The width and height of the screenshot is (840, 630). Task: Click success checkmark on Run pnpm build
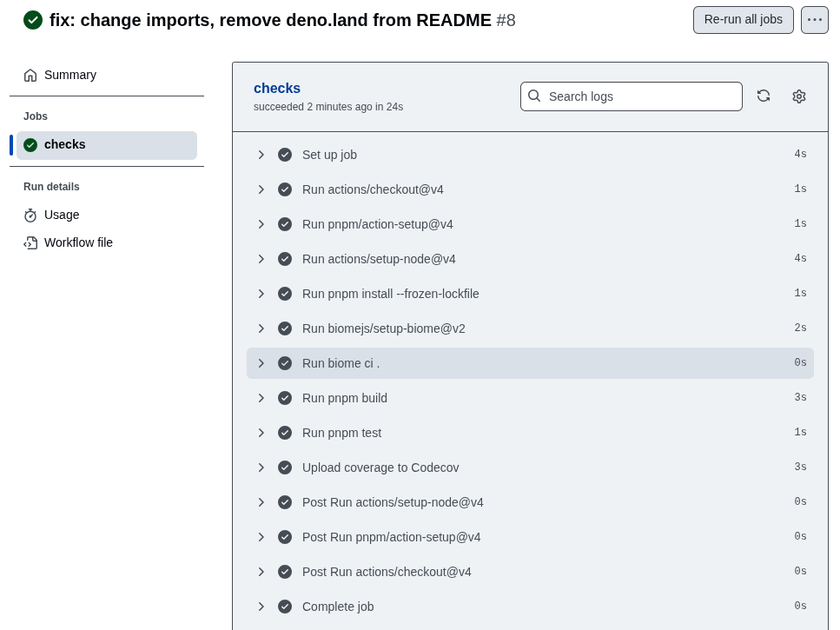(x=285, y=398)
